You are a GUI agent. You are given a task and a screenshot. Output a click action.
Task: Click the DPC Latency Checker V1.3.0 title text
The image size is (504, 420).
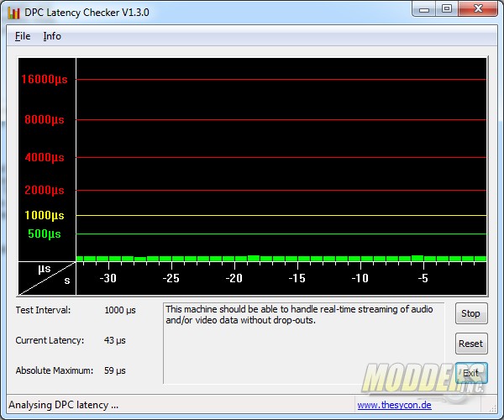87,13
